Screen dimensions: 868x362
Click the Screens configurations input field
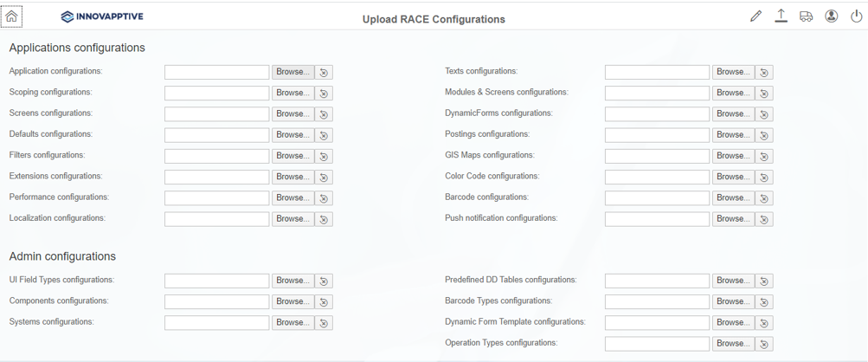point(216,114)
